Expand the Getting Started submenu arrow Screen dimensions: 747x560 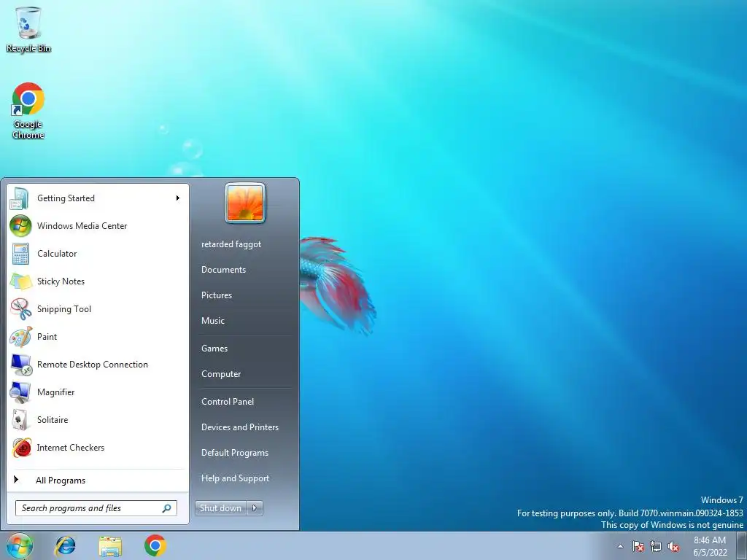tap(178, 198)
